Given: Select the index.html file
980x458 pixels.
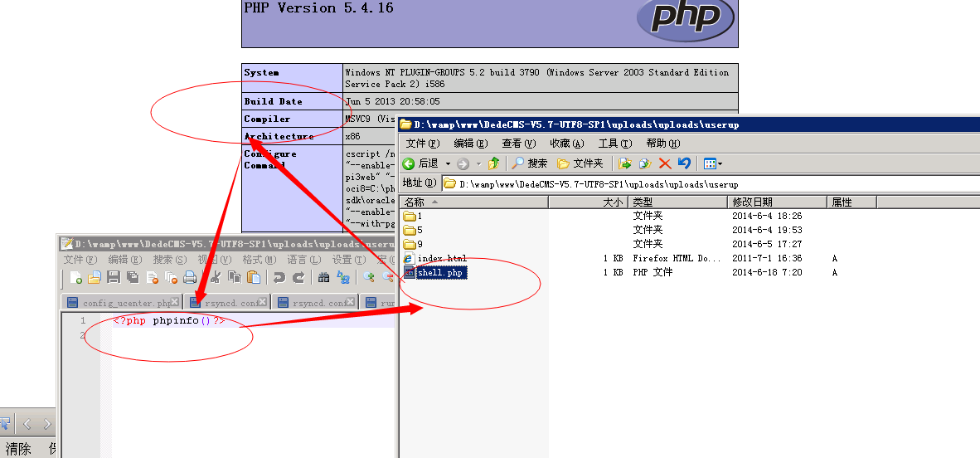Looking at the screenshot, I should [x=435, y=258].
